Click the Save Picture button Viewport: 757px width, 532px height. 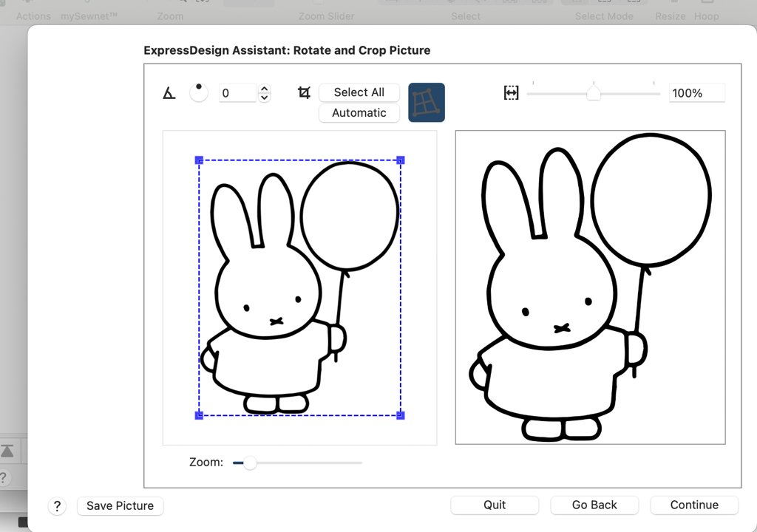point(120,505)
